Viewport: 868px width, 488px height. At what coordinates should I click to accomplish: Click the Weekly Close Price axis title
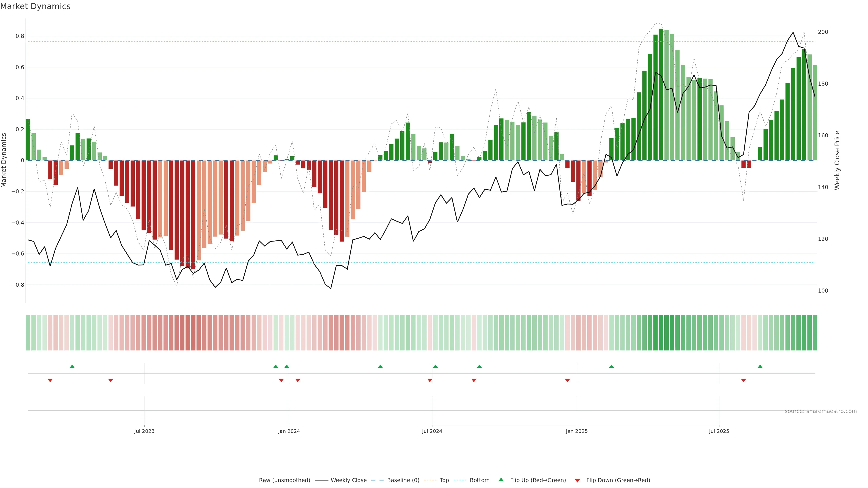tap(837, 160)
